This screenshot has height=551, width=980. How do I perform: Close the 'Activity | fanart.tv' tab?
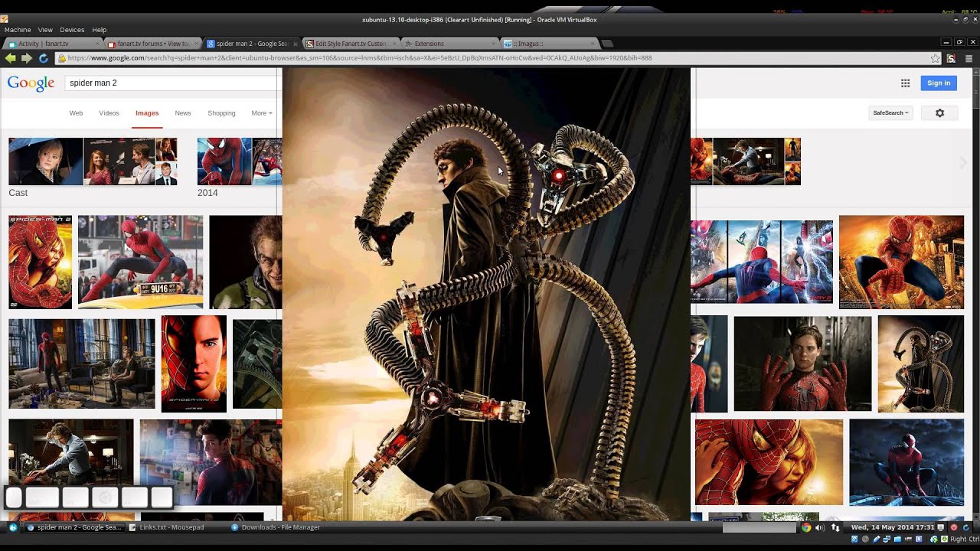click(x=96, y=44)
